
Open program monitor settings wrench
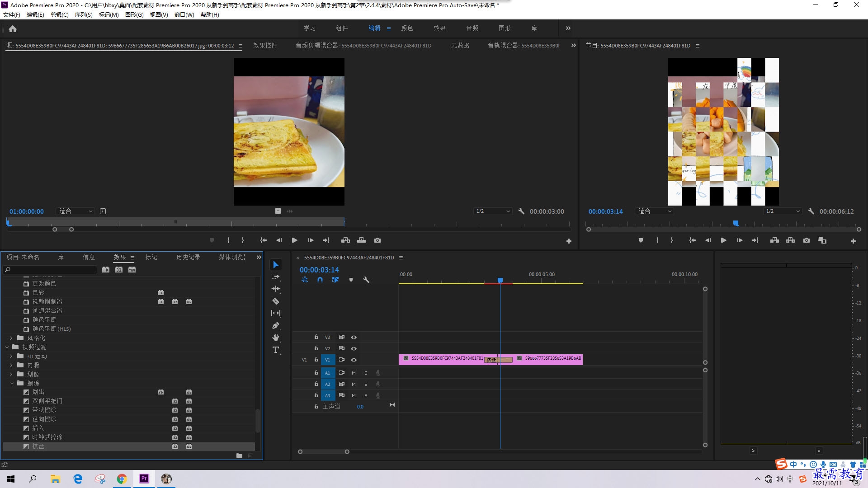point(811,211)
